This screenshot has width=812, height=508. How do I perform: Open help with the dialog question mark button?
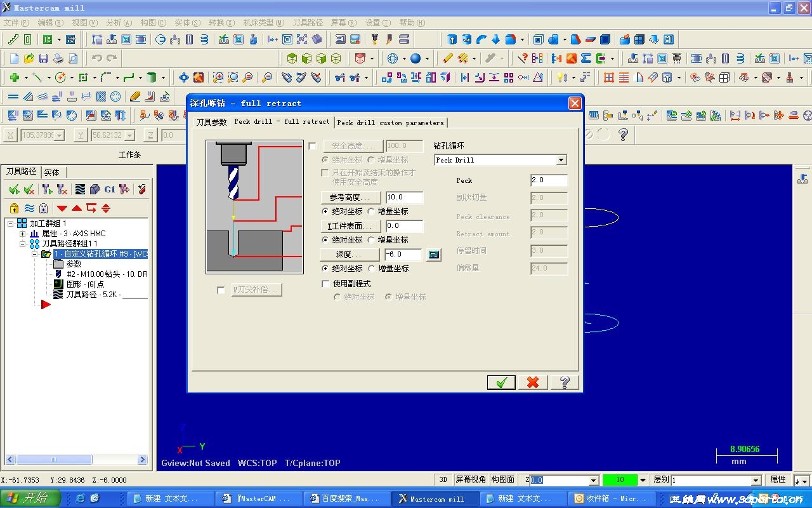coord(565,382)
